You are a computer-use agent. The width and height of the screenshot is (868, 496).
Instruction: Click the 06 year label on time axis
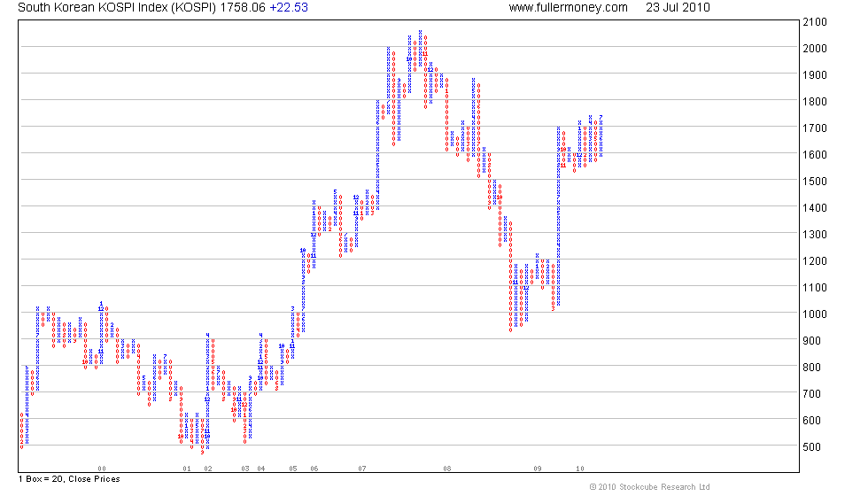314,469
